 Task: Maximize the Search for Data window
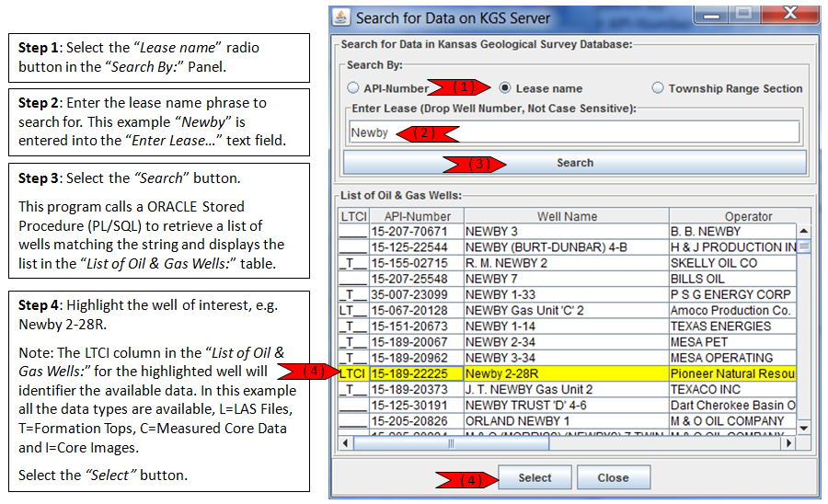[744, 14]
